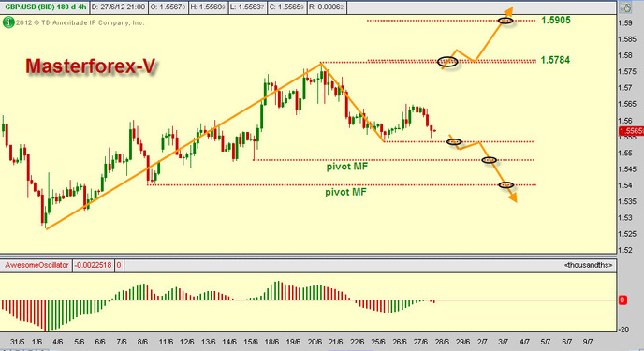The width and height of the screenshot is (644, 351).
Task: Click the Open price field O: 1.5567
Action: point(168,7)
